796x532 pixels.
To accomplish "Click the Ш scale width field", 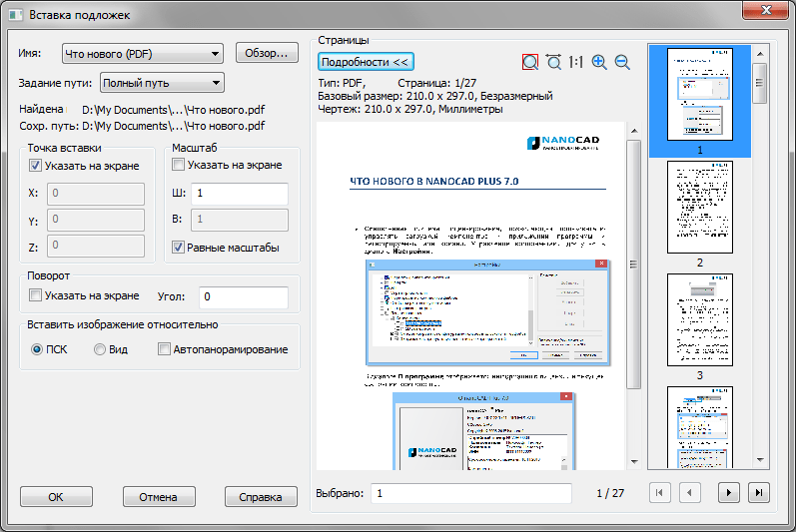I will tap(240, 194).
